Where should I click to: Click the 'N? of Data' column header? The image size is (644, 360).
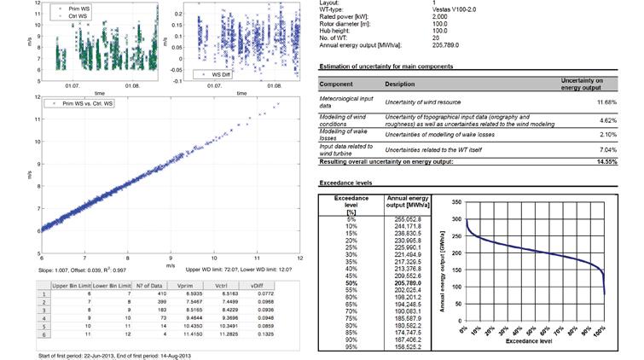point(149,286)
